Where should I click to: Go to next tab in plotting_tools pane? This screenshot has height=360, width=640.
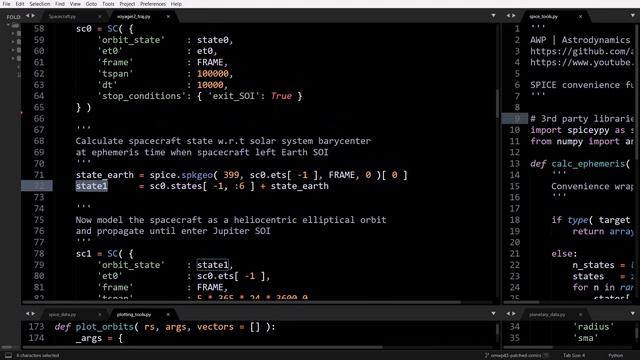(x=33, y=314)
